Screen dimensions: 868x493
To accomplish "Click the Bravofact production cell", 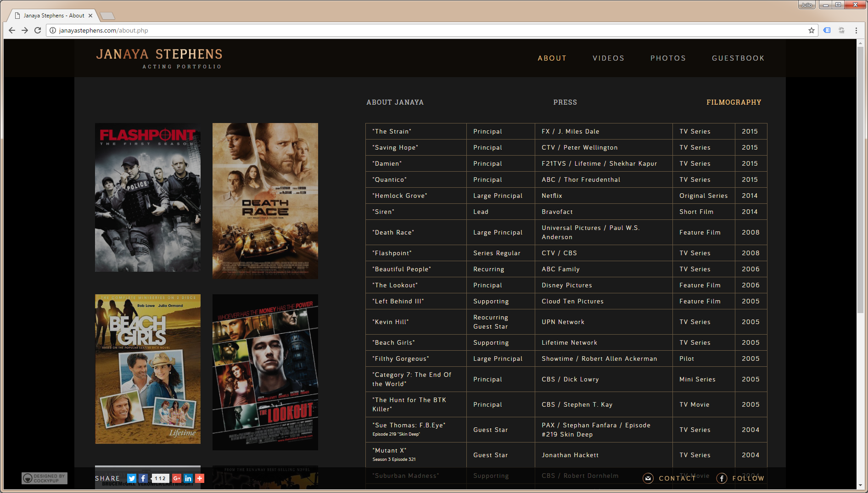I will 604,212.
